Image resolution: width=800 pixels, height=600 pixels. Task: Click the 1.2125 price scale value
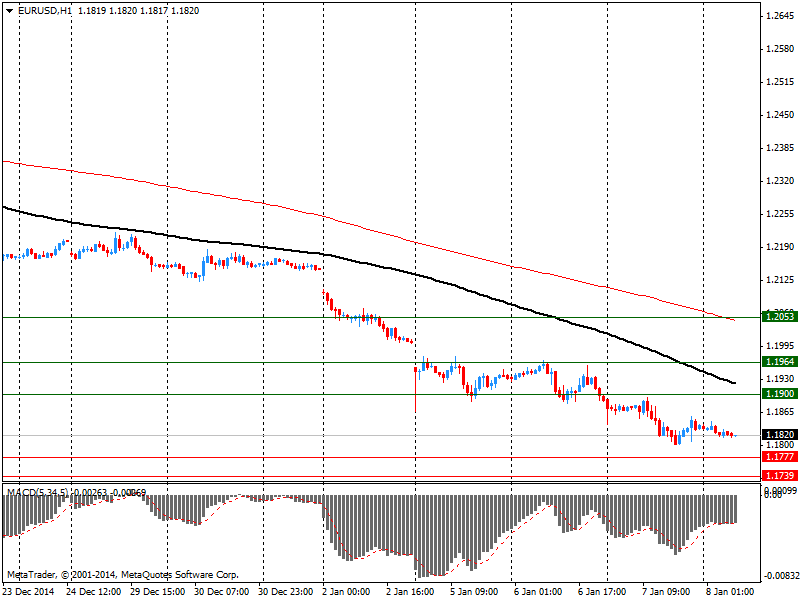[x=781, y=280]
